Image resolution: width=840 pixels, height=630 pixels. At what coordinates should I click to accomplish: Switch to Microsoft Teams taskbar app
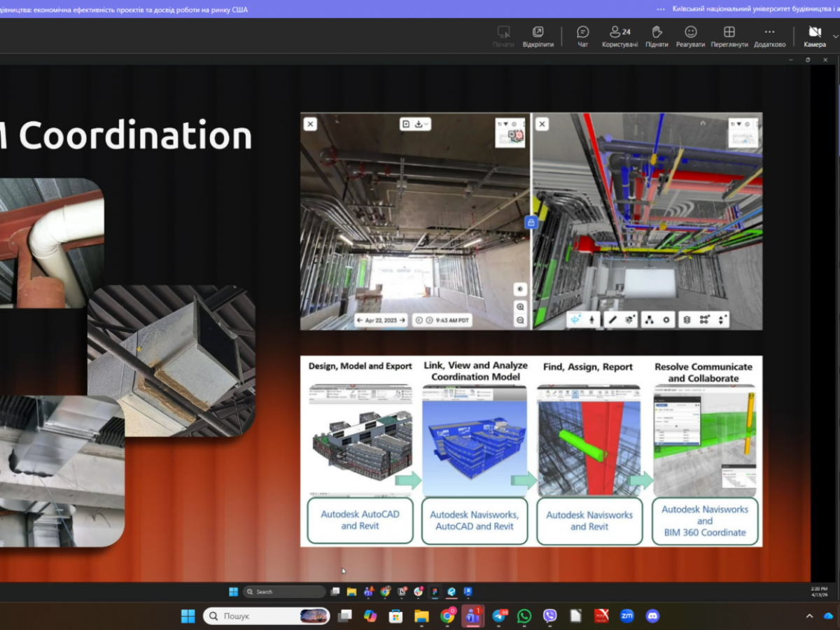(472, 616)
